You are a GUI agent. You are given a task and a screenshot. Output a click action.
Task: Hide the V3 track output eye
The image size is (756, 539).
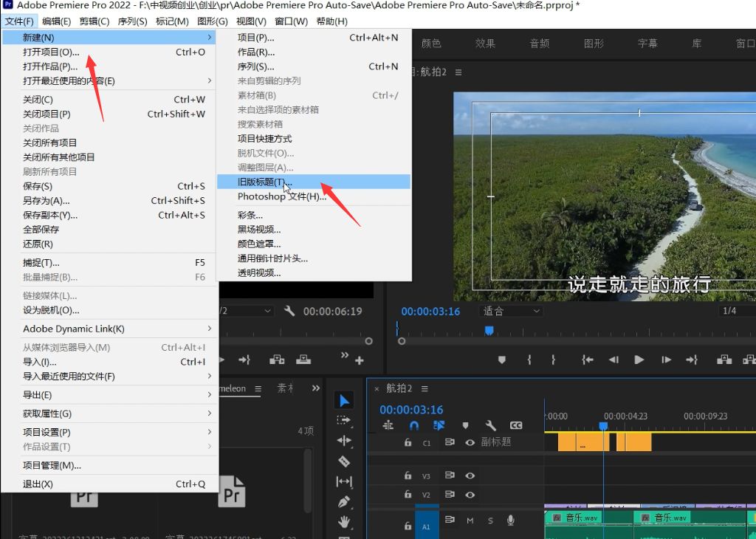point(470,476)
